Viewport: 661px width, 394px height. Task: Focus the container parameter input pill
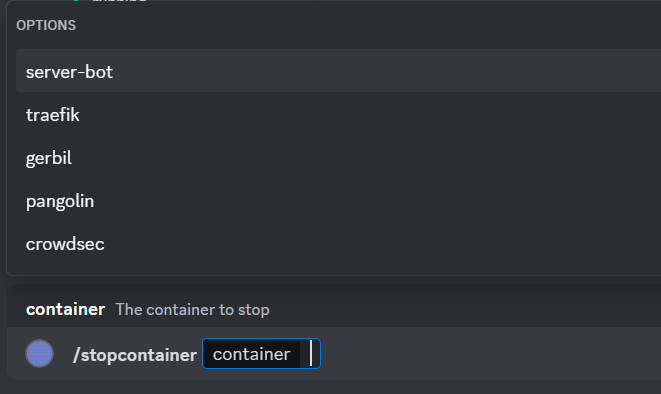(x=261, y=354)
